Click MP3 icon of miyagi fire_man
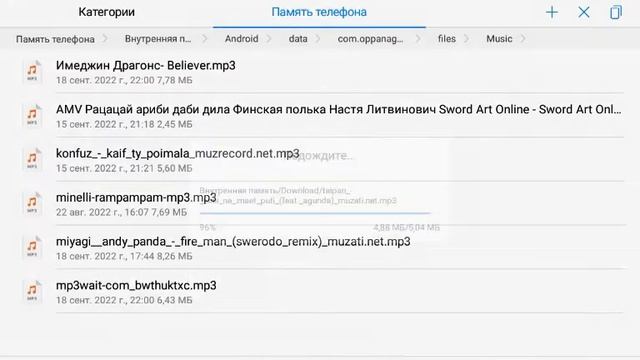 coord(32,247)
